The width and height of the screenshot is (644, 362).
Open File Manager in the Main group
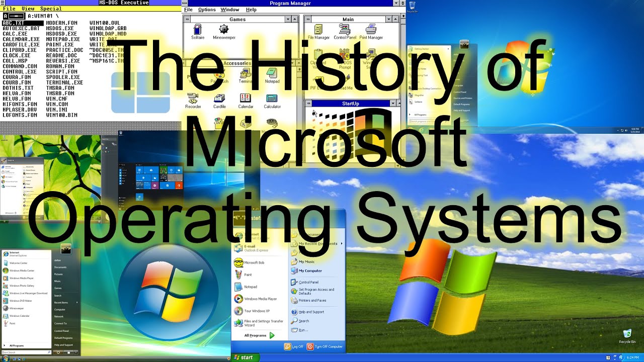point(318,32)
